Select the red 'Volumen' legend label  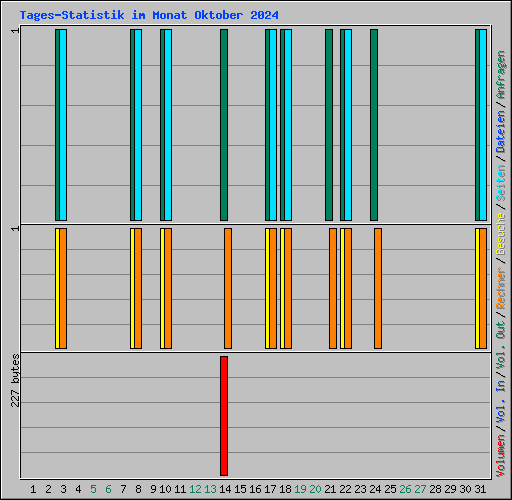click(x=501, y=456)
